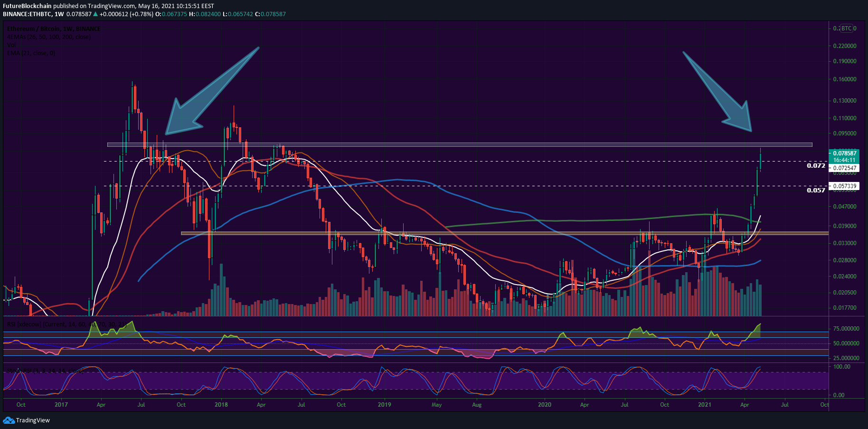Viewport: 868px width, 429px height.
Task: Click the RSI axis value 75.000000
Action: (846, 329)
